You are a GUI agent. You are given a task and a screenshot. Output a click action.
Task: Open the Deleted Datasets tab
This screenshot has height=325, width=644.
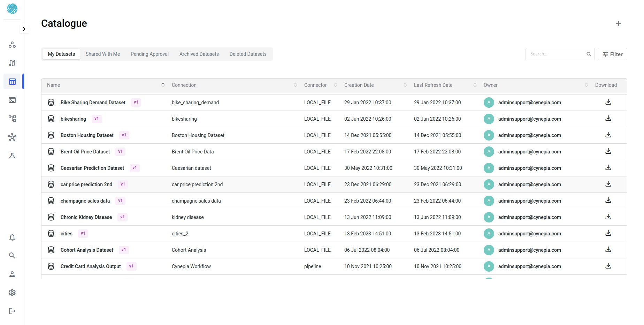(x=248, y=54)
